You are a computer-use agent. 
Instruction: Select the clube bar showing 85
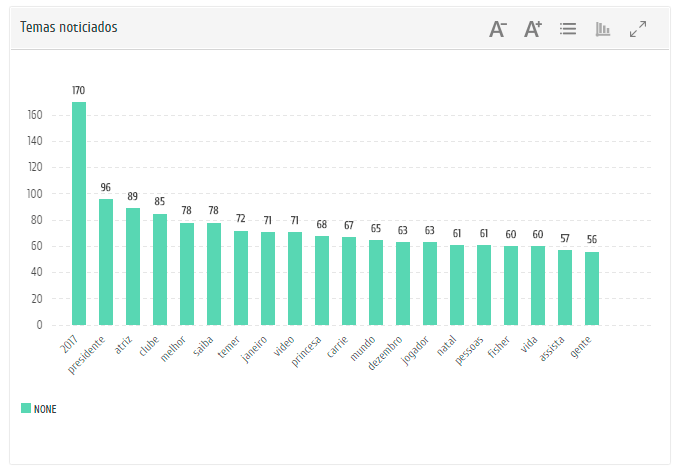(x=160, y=269)
